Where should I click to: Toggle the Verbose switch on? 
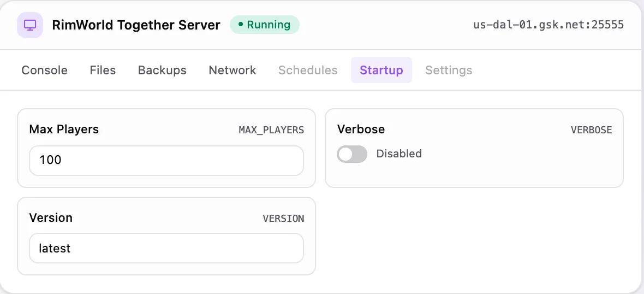(352, 154)
